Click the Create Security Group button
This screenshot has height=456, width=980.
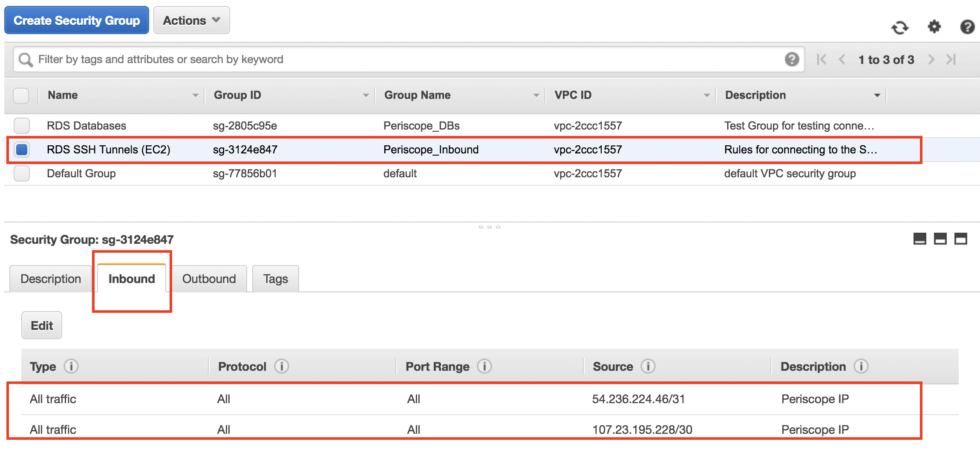click(x=77, y=20)
